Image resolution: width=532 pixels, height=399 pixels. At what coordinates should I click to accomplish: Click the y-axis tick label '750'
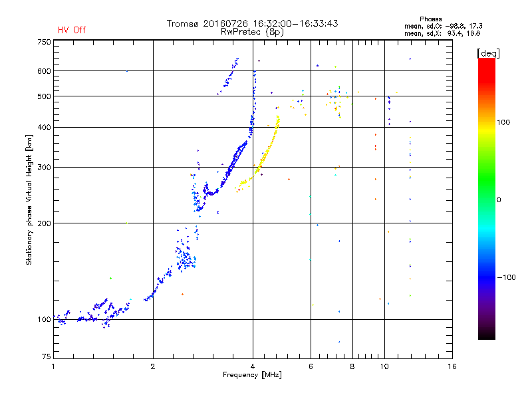44,42
